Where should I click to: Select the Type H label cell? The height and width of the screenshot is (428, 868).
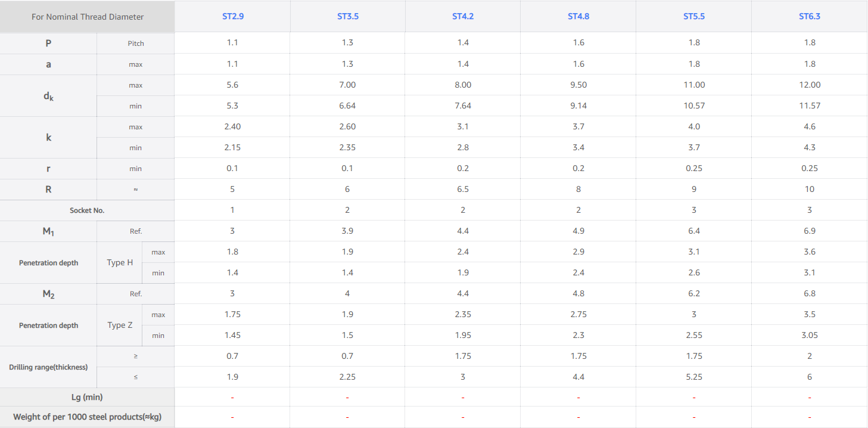pyautogui.click(x=120, y=262)
